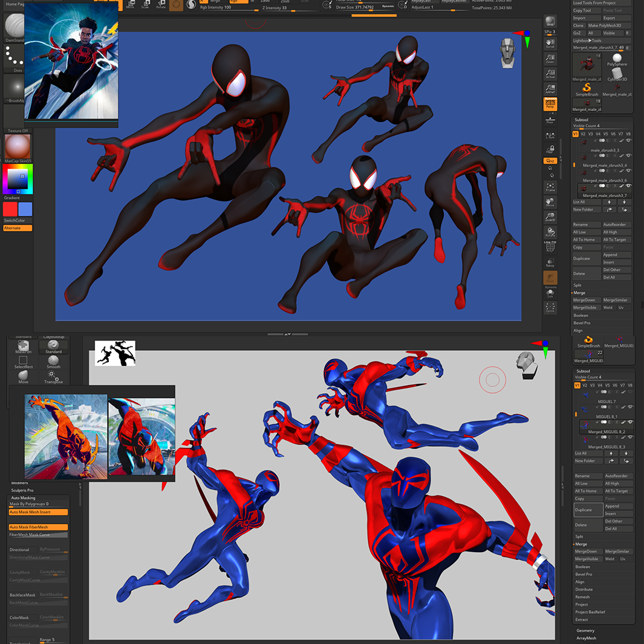The height and width of the screenshot is (644, 644).
Task: Collapse the Auto Masking section
Action: click(x=23, y=498)
